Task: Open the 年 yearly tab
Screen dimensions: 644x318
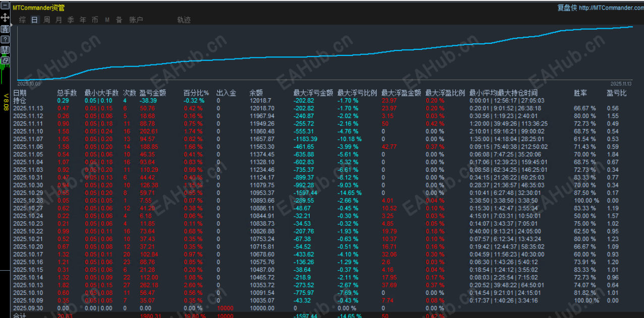Action: [83, 20]
